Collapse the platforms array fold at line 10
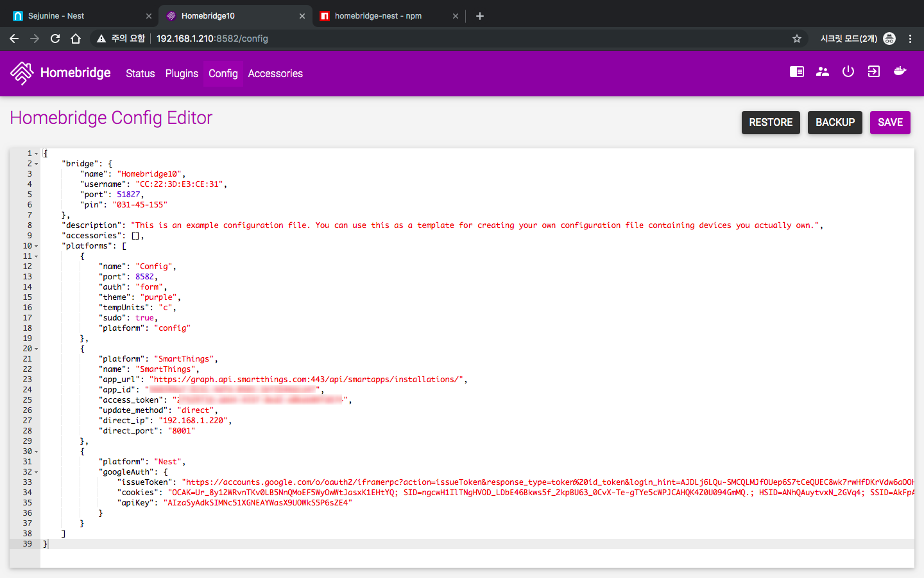 click(x=37, y=246)
